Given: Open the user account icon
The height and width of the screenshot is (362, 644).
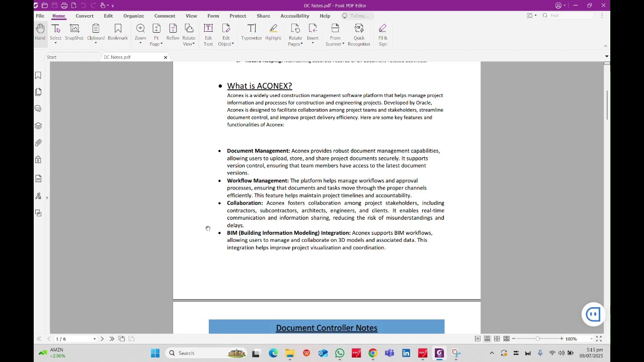Looking at the screenshot, I should [558, 6].
